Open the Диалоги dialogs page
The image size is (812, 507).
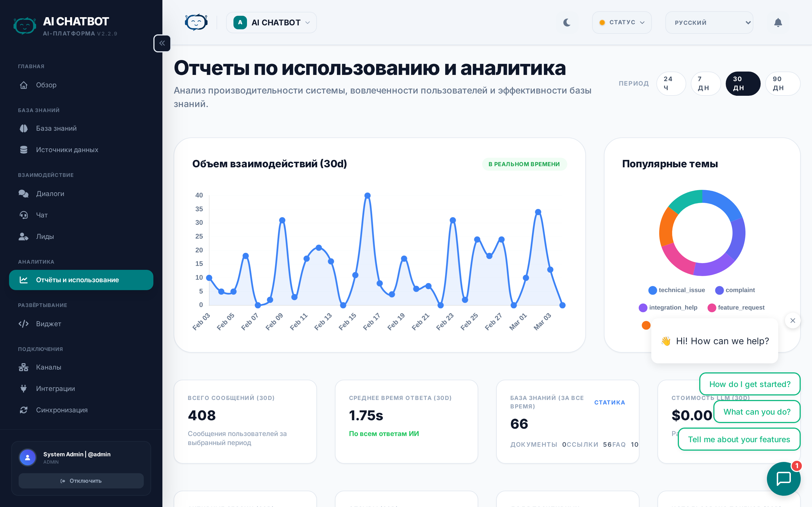50,194
